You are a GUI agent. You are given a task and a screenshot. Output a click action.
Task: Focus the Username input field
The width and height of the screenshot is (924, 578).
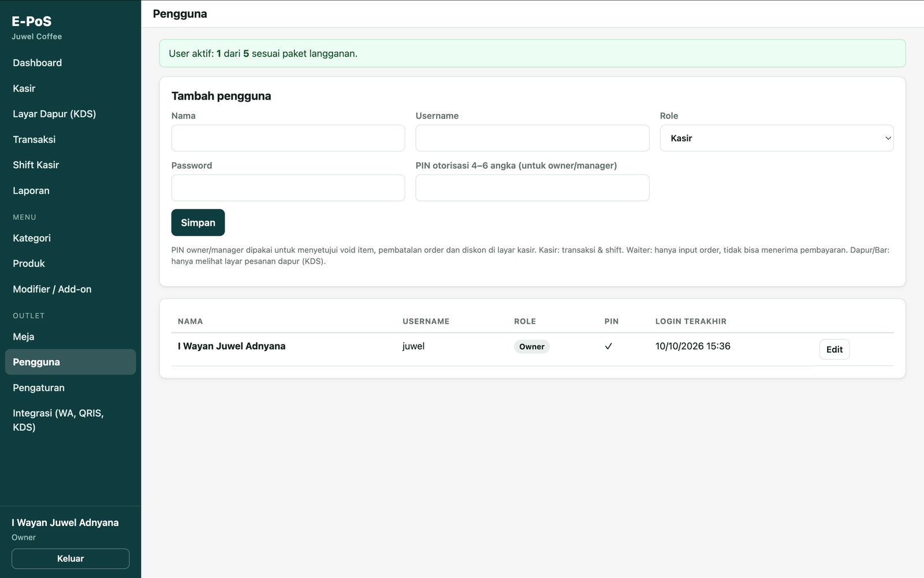point(532,138)
